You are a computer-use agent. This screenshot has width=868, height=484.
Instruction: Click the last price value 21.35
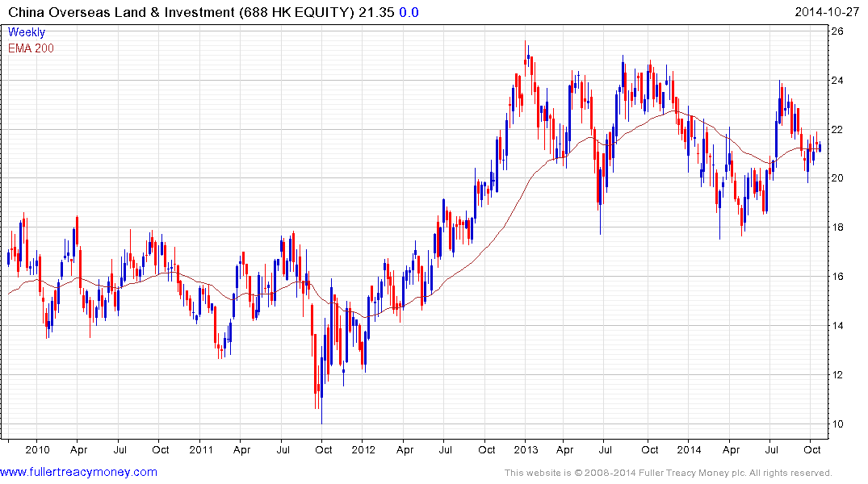click(376, 12)
